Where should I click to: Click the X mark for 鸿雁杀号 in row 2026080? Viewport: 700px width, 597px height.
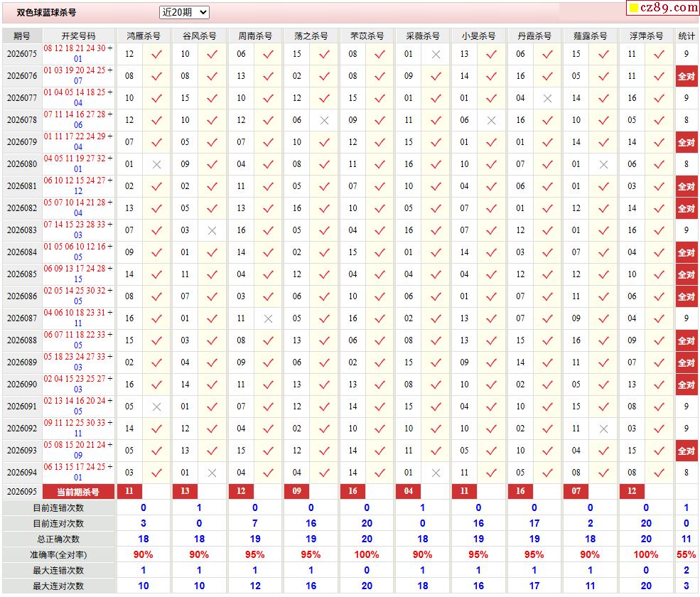point(156,164)
